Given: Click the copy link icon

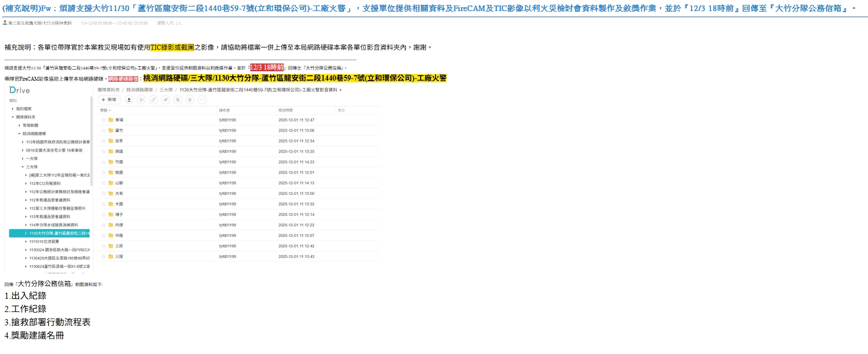Looking at the screenshot, I should [153, 100].
